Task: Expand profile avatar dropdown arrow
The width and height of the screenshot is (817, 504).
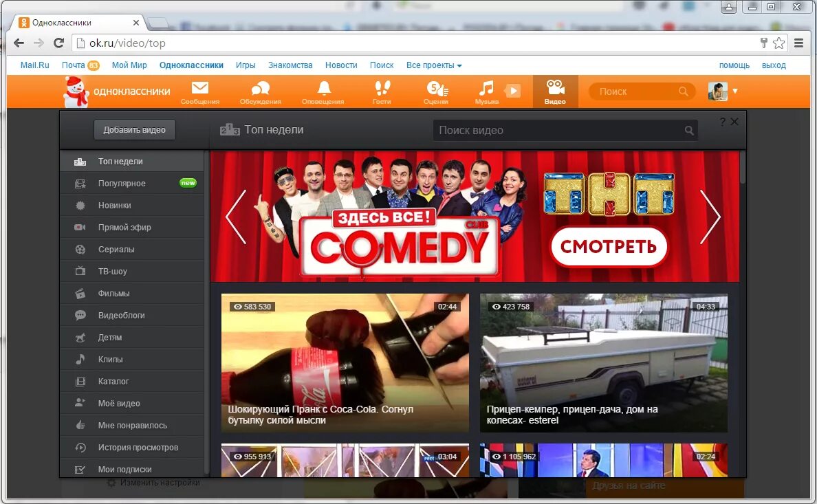Action: point(735,91)
